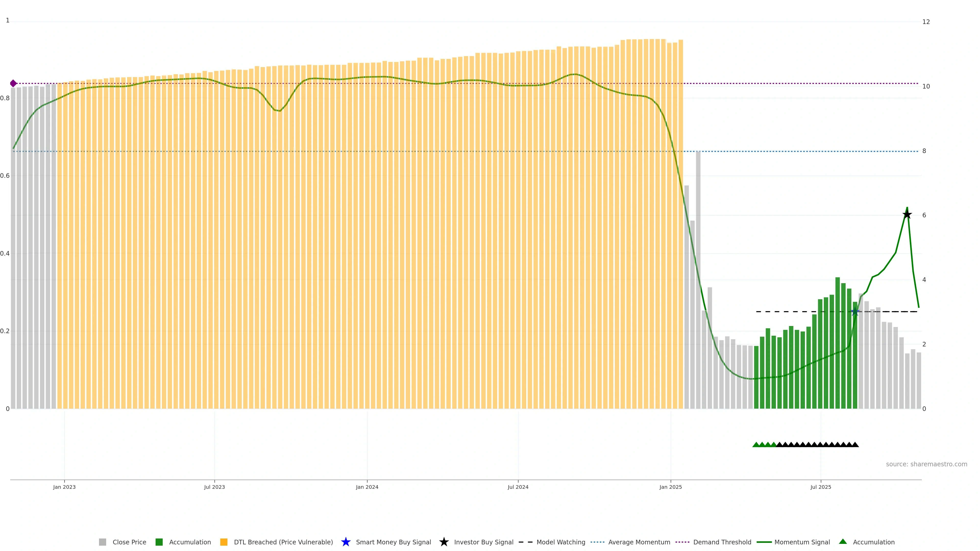The height and width of the screenshot is (551, 980).
Task: Click the blue Smart Money star on chart
Action: 855,312
